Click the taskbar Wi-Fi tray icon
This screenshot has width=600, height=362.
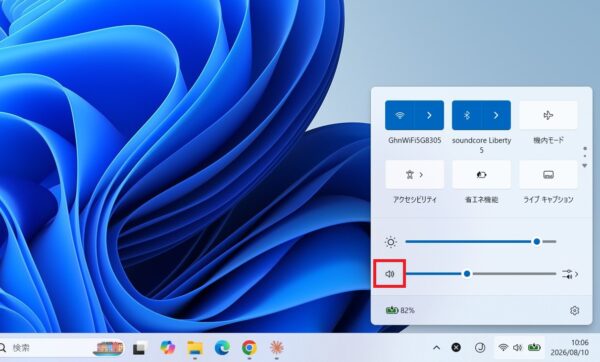503,347
